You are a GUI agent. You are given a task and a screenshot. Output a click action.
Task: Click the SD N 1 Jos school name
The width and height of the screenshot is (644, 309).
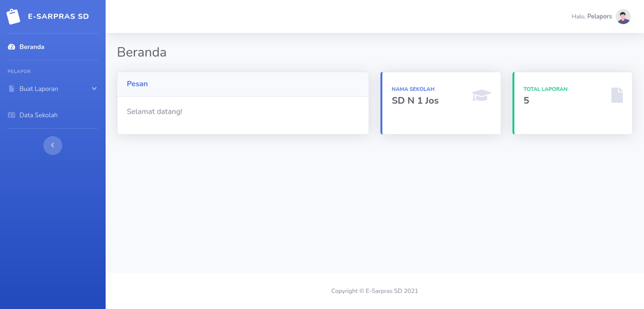(x=415, y=100)
